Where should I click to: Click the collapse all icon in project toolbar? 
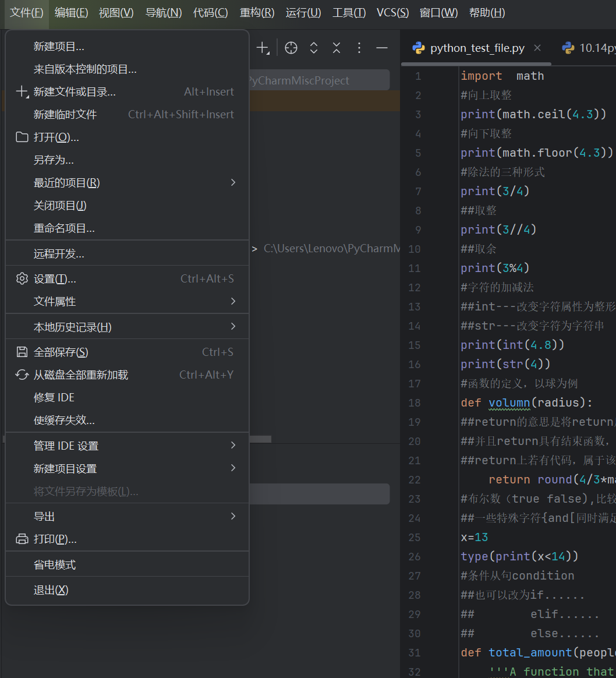point(337,48)
